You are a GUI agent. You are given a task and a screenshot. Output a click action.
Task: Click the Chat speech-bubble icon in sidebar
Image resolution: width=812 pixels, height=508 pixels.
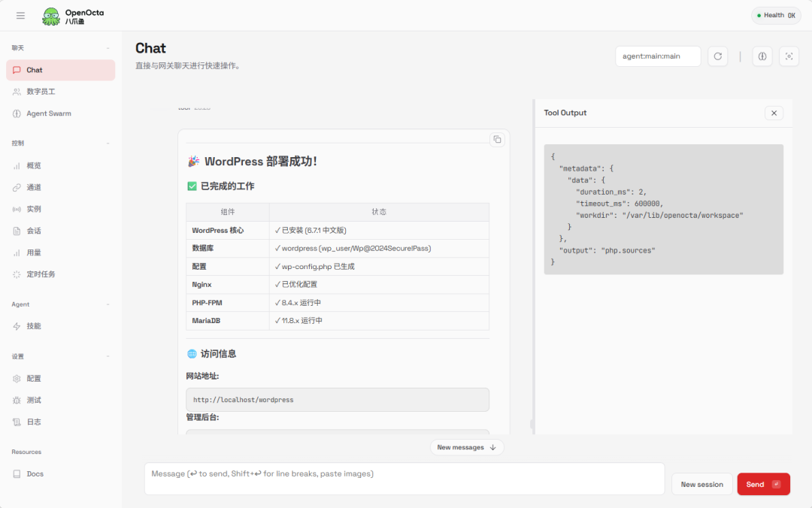pos(17,70)
